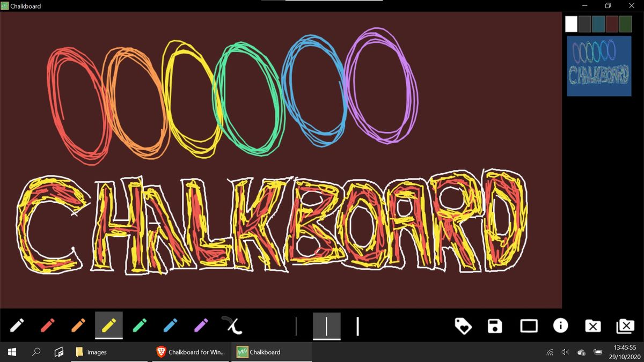Select the white chalk pen
The image size is (644, 362).
[16, 324]
